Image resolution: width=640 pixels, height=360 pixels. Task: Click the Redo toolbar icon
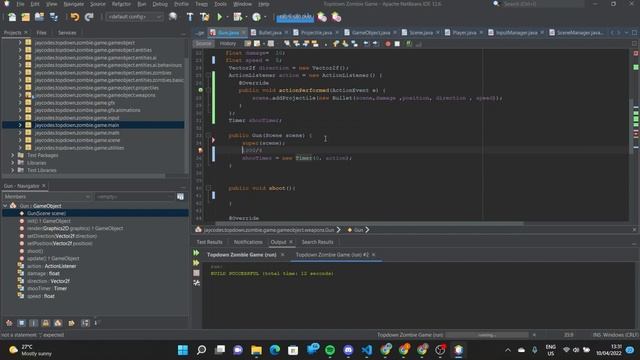pos(89,17)
